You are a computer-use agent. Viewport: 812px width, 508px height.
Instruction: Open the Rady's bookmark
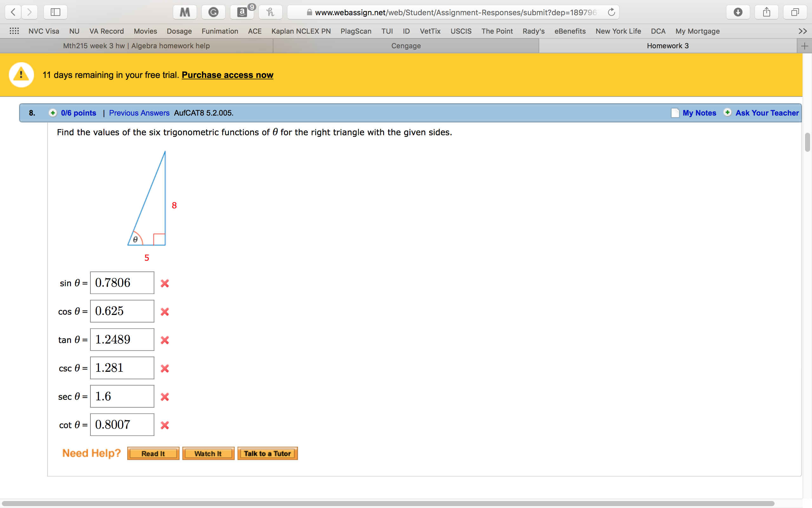click(534, 31)
